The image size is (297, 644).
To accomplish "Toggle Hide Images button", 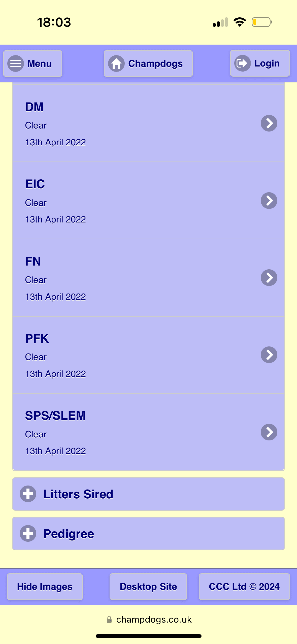I will 45,587.
